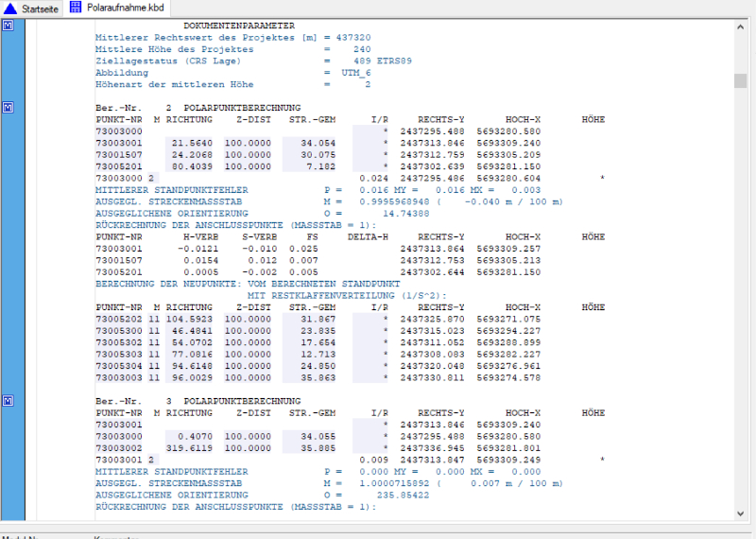The image size is (756, 539).
Task: Click the UTM_6 Abbildung parameter value
Action: point(355,72)
